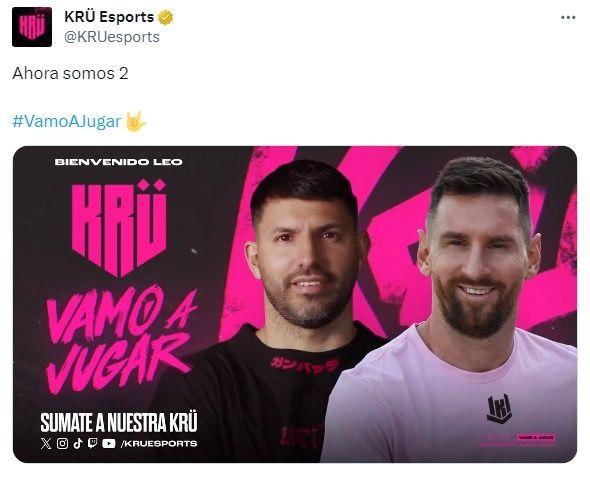Click the "SUMATE A NUESTRA KRÜ" text
The height and width of the screenshot is (484, 590).
click(119, 422)
